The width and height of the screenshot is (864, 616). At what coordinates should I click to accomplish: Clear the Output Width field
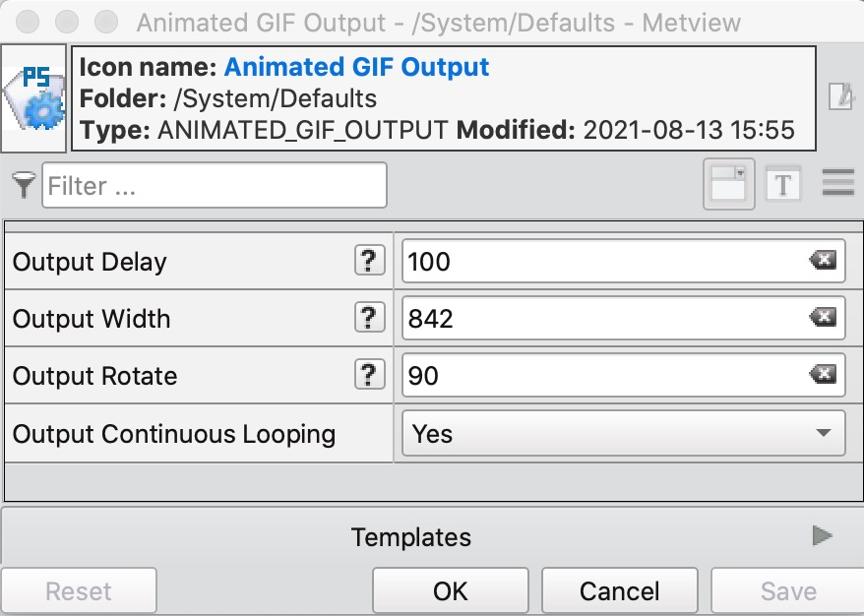tap(823, 318)
